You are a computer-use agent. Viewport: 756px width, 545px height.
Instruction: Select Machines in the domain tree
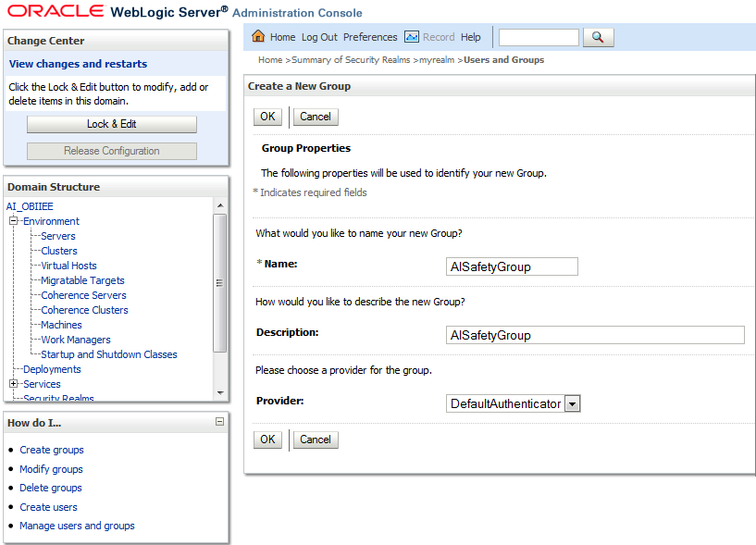click(x=61, y=325)
